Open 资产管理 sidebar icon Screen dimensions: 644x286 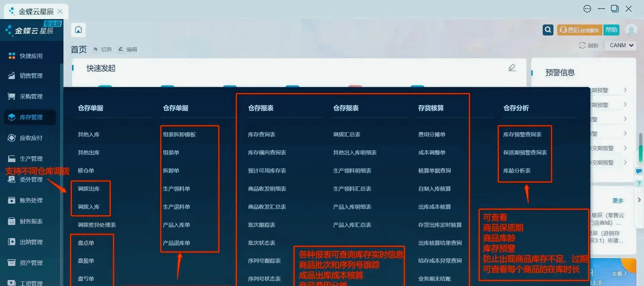pos(12,263)
